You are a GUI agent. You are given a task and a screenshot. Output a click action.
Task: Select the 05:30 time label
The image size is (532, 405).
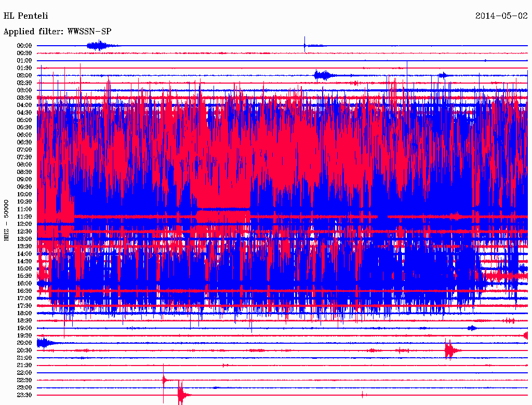(24, 127)
